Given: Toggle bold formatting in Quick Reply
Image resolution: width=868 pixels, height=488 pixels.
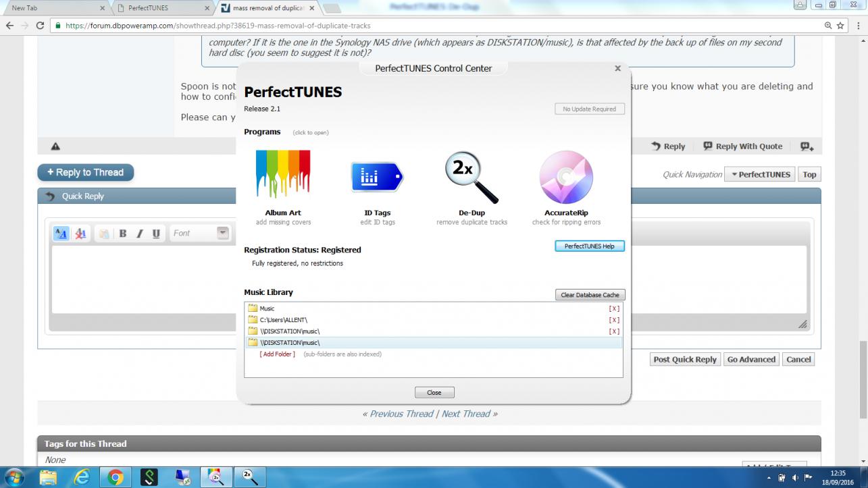Looking at the screenshot, I should (123, 234).
